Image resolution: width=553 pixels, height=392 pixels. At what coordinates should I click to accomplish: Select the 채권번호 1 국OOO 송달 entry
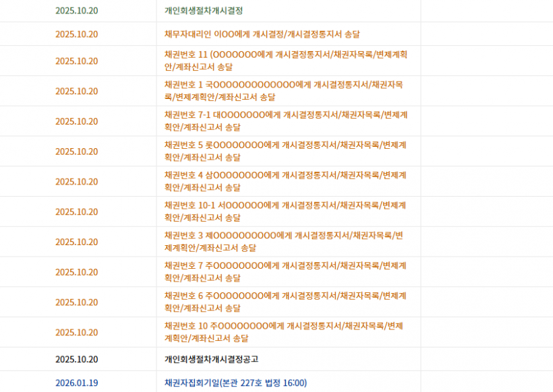coord(283,91)
